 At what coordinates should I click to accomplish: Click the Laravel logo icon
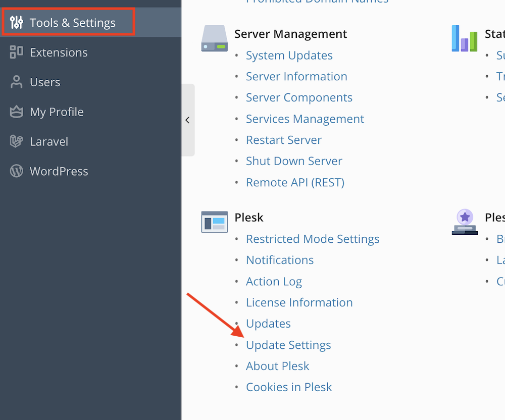[17, 142]
